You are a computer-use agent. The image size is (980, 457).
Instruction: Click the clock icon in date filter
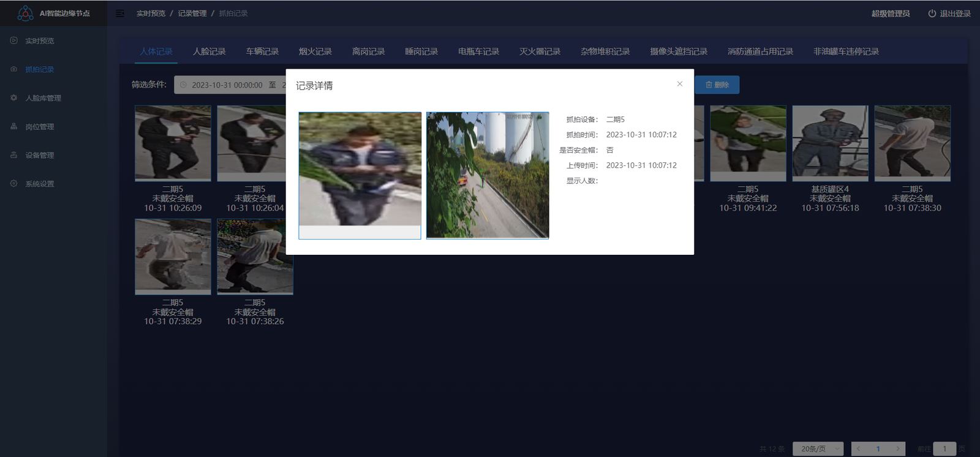[183, 85]
